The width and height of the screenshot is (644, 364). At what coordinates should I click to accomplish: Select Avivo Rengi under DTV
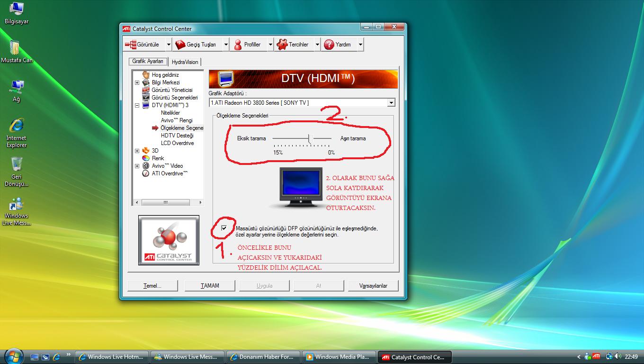pos(177,120)
